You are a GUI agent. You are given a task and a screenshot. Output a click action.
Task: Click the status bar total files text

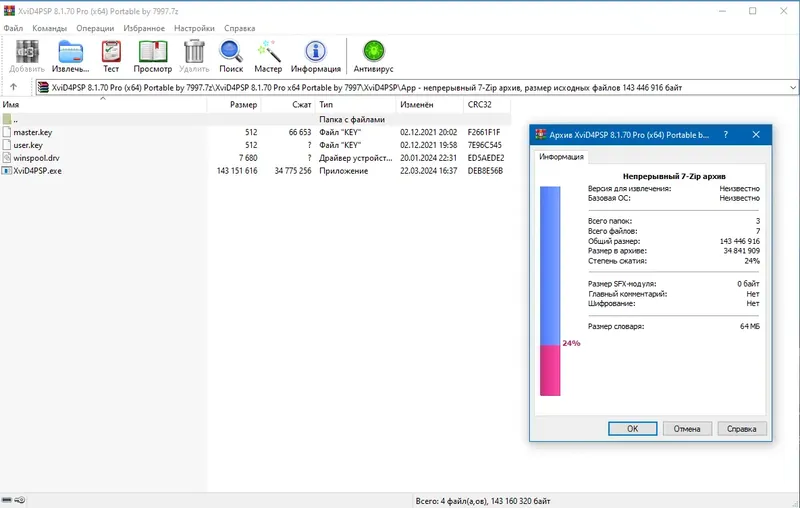coord(483,501)
